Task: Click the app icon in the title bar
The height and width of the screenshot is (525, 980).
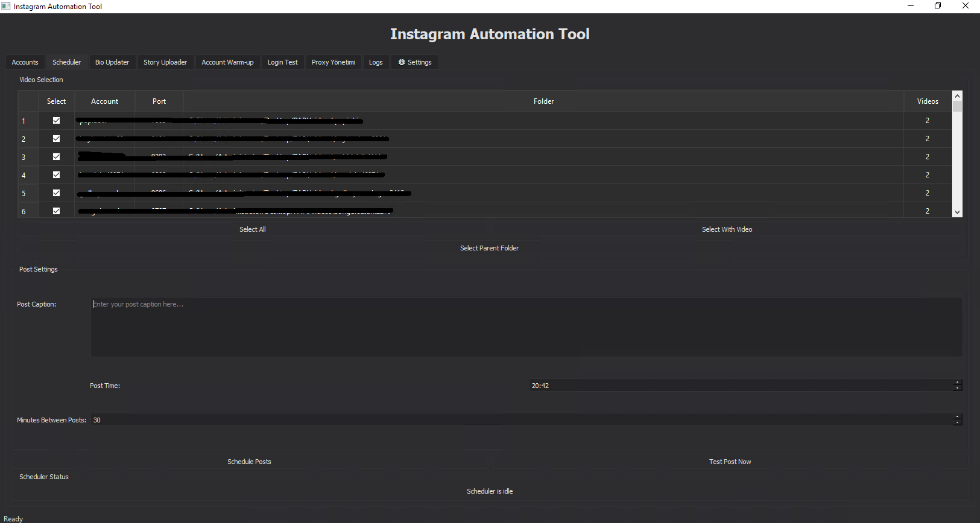Action: (x=6, y=6)
